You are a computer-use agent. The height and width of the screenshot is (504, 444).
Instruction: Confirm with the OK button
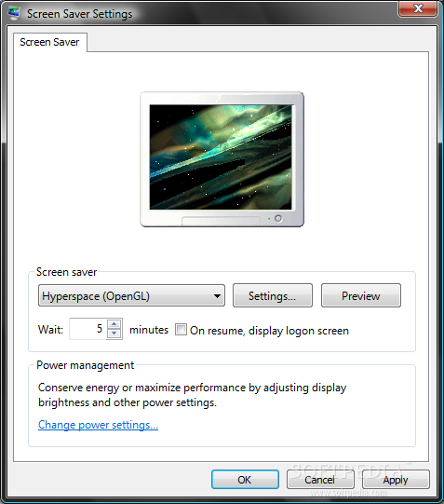245,480
